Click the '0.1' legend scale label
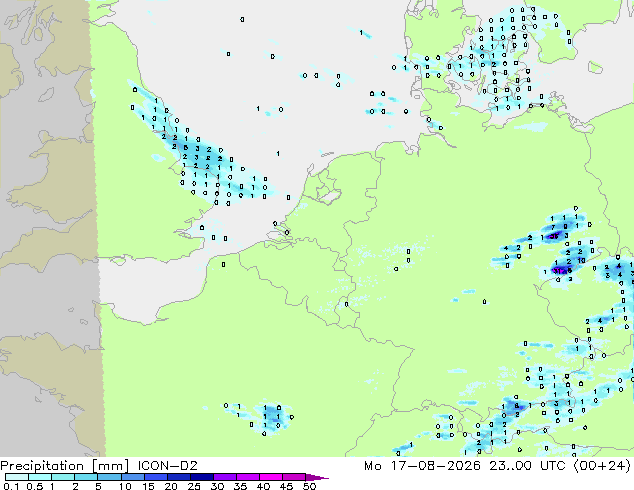 (11, 486)
